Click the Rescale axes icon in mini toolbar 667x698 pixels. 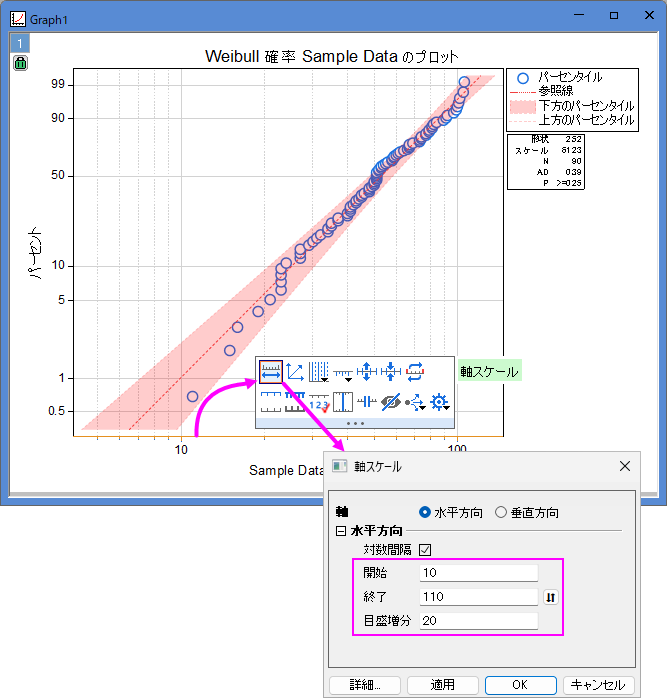(x=295, y=371)
